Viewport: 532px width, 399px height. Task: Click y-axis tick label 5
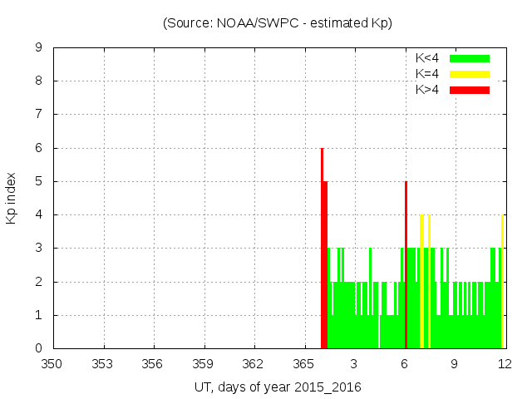coord(38,182)
